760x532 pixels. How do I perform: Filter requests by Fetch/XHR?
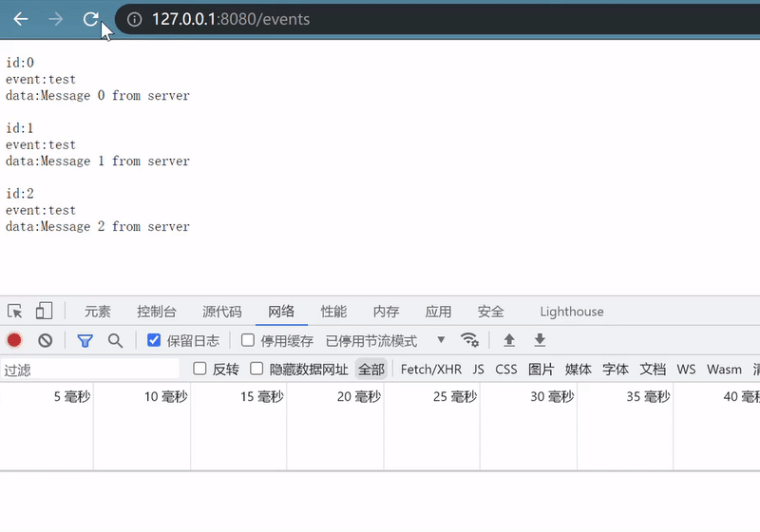431,370
